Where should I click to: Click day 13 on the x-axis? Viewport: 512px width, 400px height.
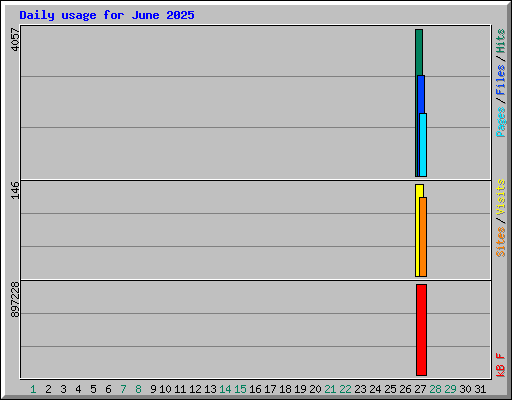210,389
